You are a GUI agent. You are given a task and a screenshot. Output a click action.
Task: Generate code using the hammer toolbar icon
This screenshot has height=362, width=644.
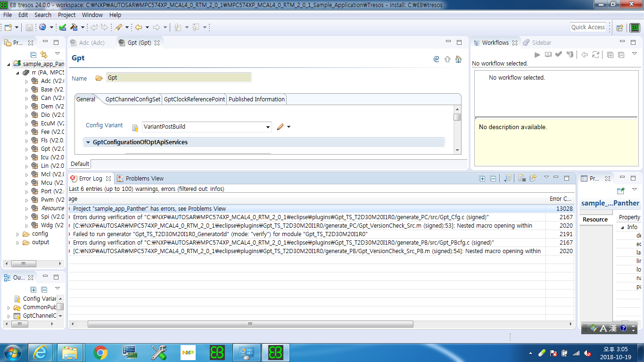(74, 27)
